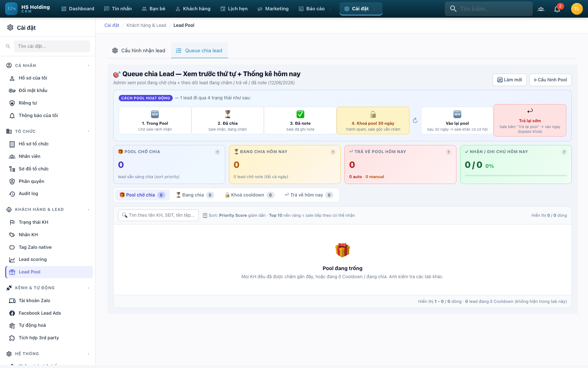Open the TL user avatar menu
The image size is (588, 368).
(x=577, y=9)
